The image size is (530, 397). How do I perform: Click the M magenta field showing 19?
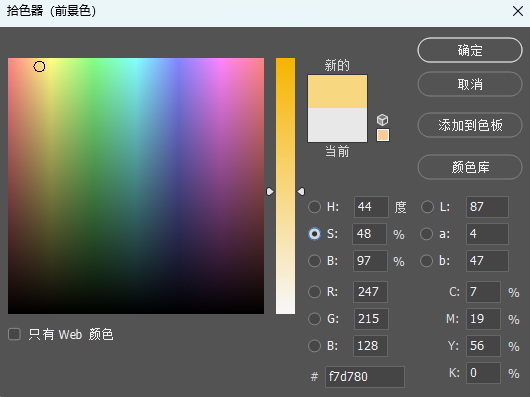click(483, 319)
